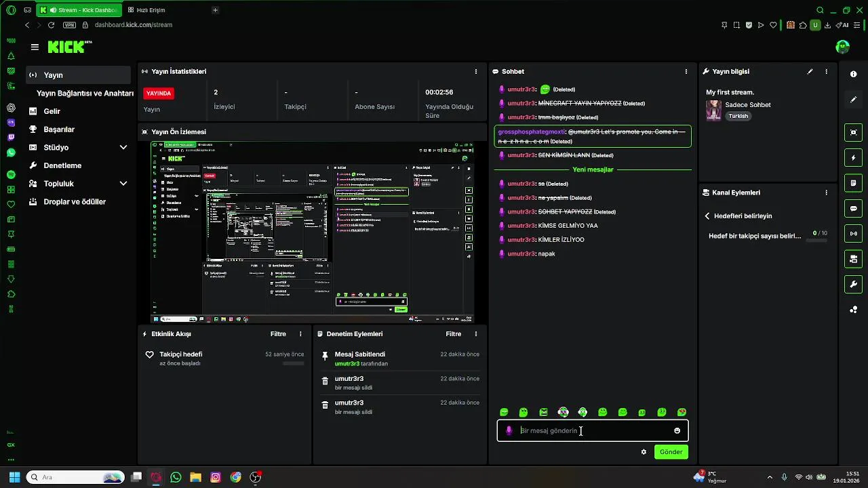Click the chat message input field
868x488 pixels.
click(x=593, y=430)
